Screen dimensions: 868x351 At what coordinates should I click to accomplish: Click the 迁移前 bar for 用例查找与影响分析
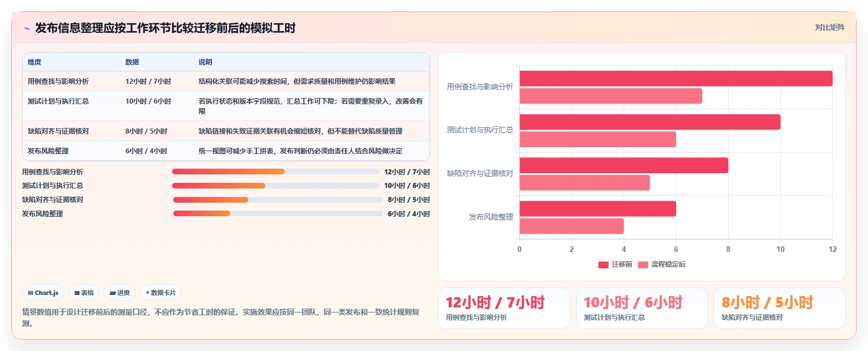click(676, 79)
